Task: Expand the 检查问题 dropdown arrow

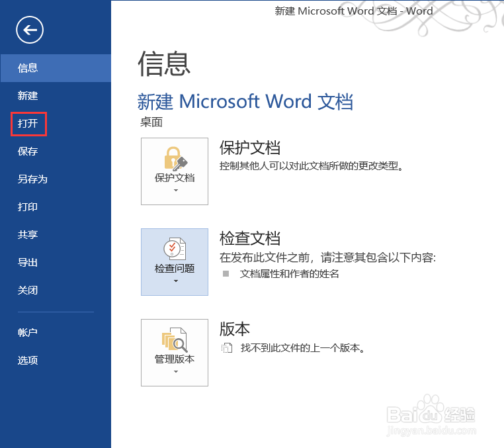Action: [x=175, y=281]
